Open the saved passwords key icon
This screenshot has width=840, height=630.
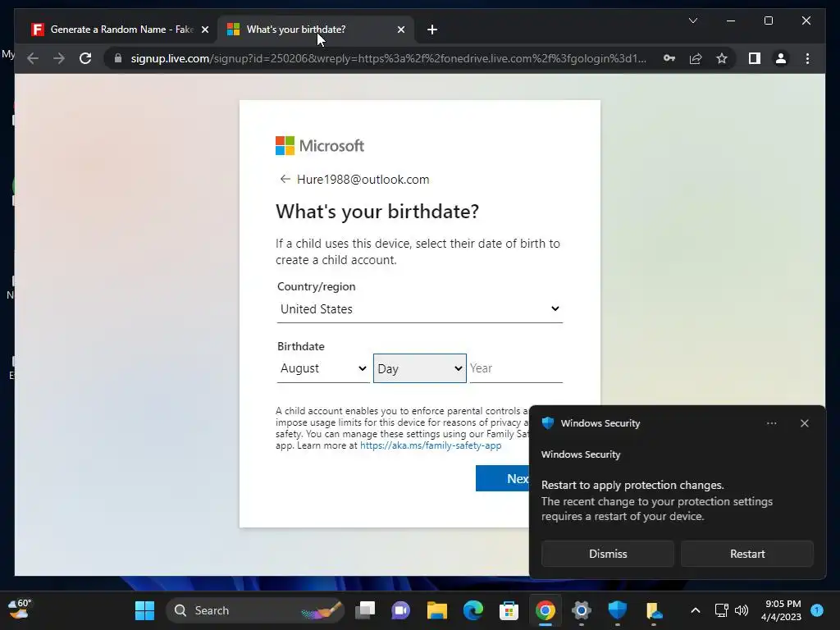pos(669,58)
